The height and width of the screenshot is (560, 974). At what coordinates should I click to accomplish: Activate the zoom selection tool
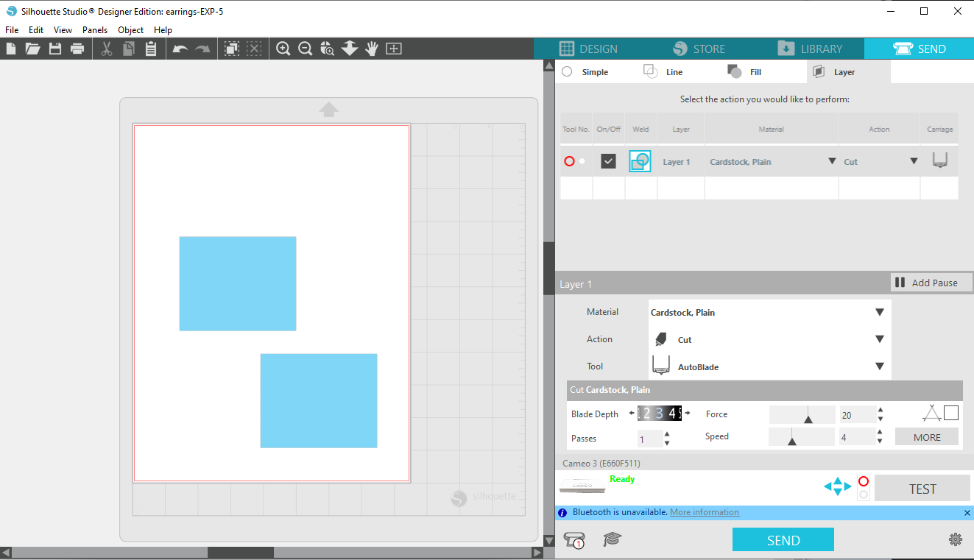(x=328, y=49)
